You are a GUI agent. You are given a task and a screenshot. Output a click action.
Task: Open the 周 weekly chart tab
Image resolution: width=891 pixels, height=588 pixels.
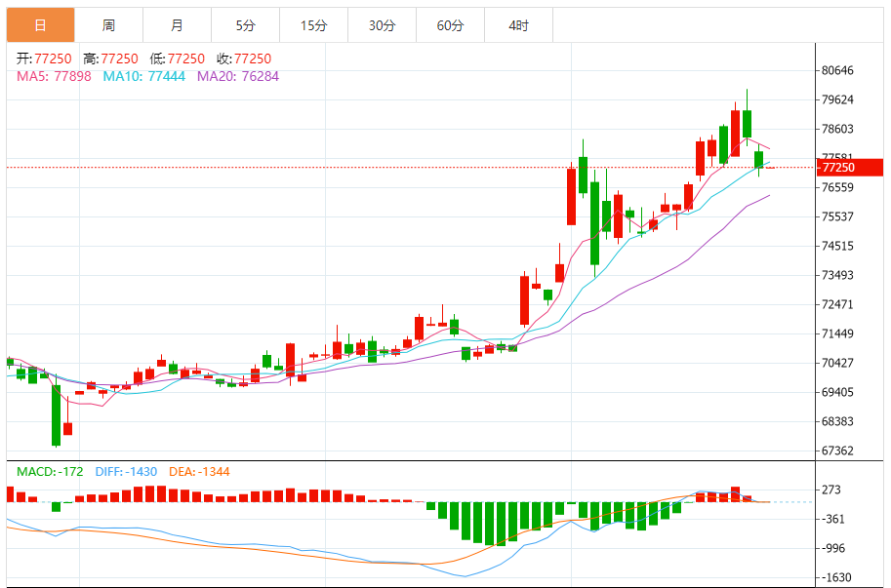[x=108, y=25]
